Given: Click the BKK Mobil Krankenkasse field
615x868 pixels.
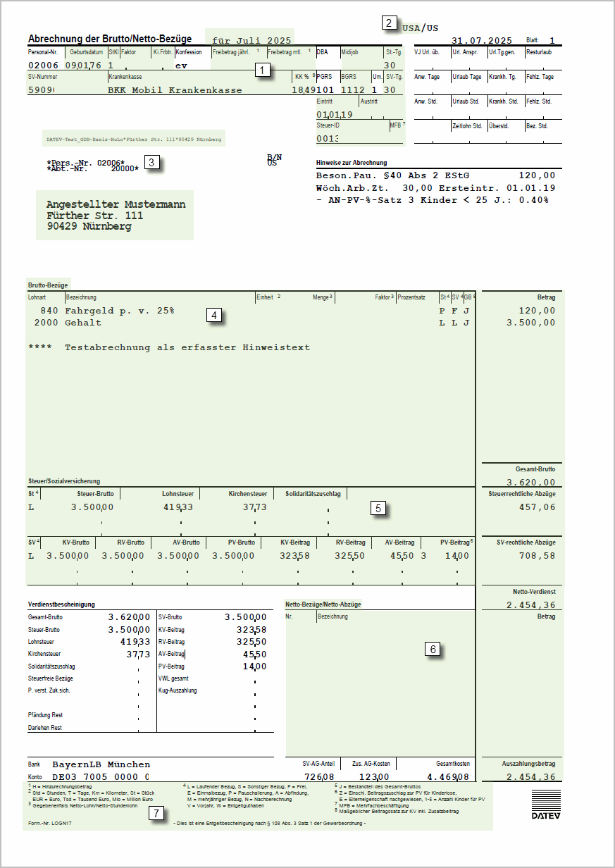Looking at the screenshot, I should [175, 90].
